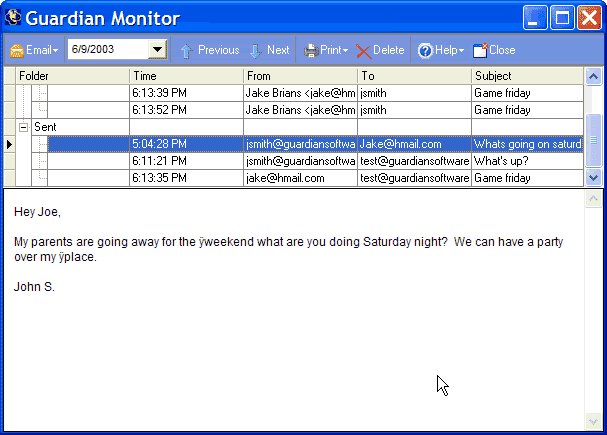This screenshot has height=435, width=607.
Task: Sort by the Folder column header
Action: coord(72,76)
